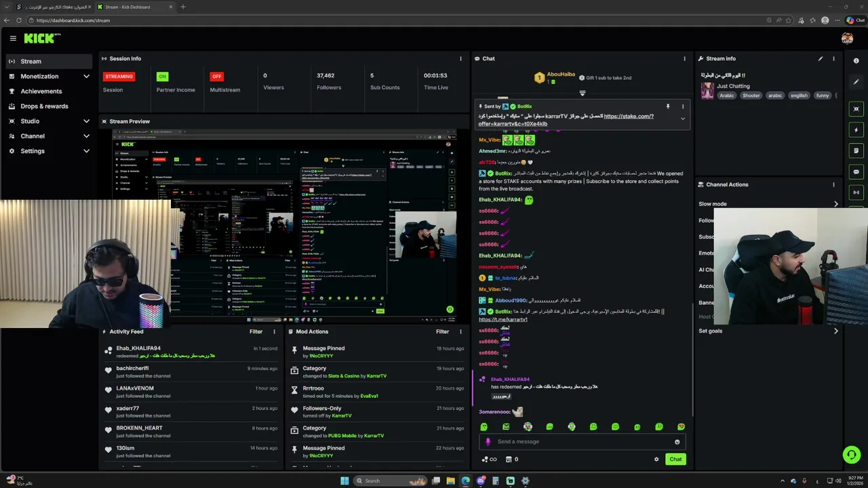The width and height of the screenshot is (868, 488).
Task: Click the lightning bolt icon in right sidebar
Action: click(856, 130)
